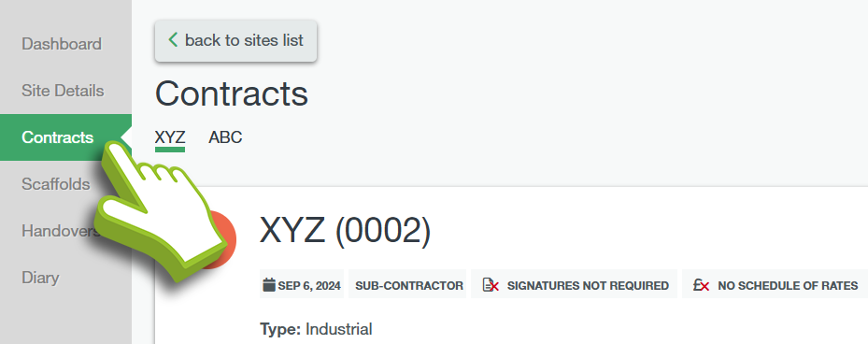
Task: Switch to the ABC contract tab
Action: point(225,137)
